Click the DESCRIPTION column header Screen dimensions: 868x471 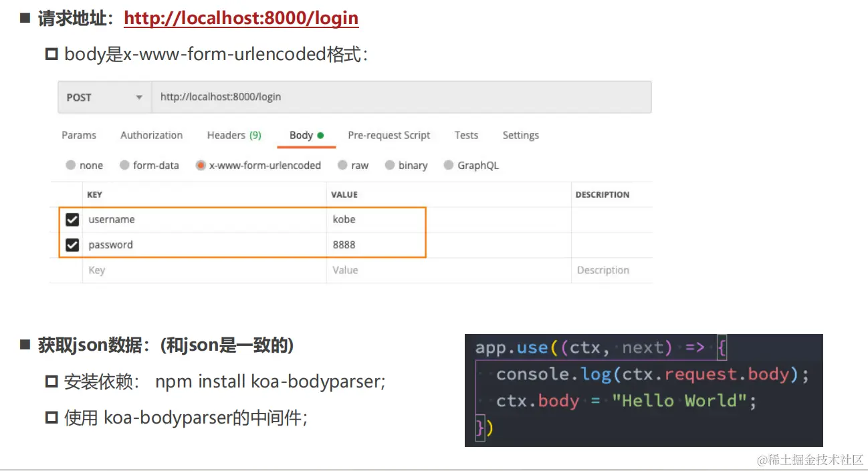click(603, 194)
